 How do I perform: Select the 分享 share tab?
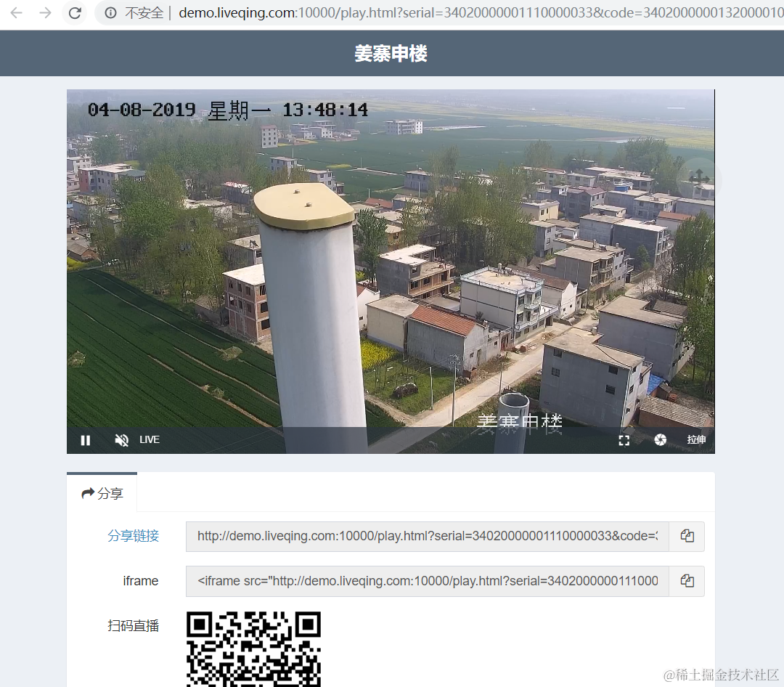point(102,493)
